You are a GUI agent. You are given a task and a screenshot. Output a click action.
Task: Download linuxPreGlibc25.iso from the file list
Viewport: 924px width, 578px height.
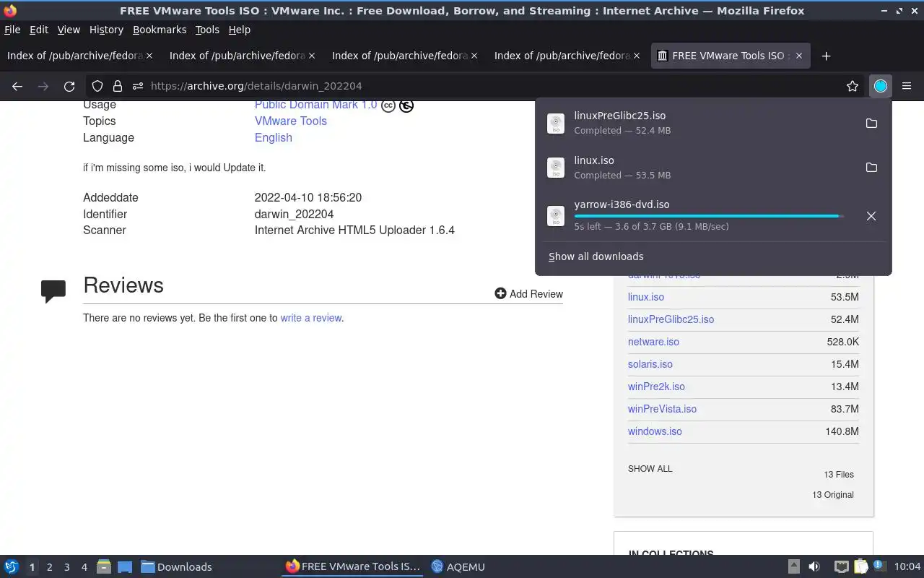click(x=671, y=319)
